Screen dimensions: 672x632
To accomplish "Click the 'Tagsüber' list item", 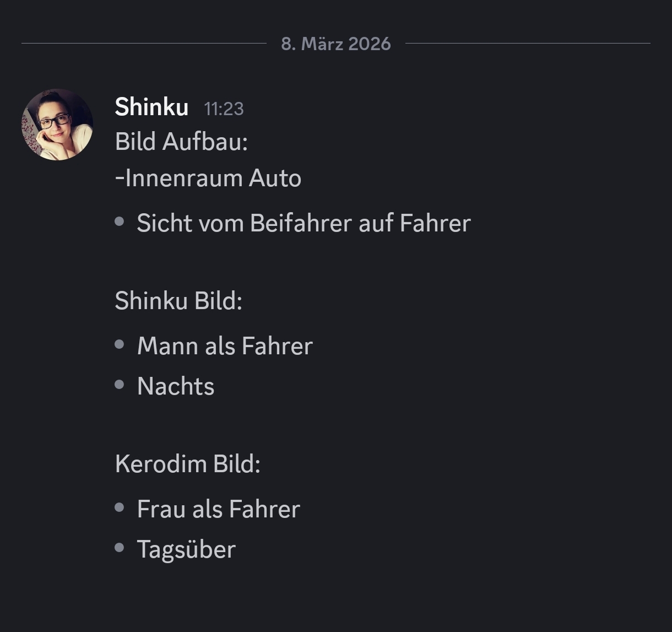I will point(186,549).
